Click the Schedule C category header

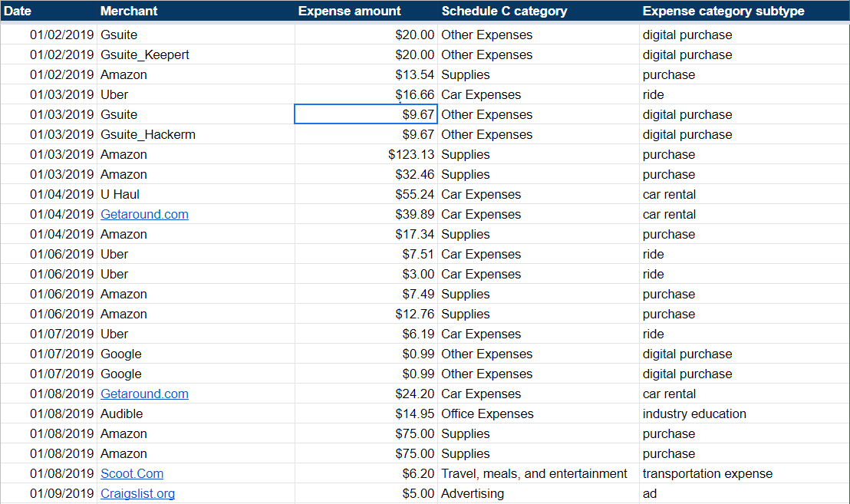pos(504,11)
